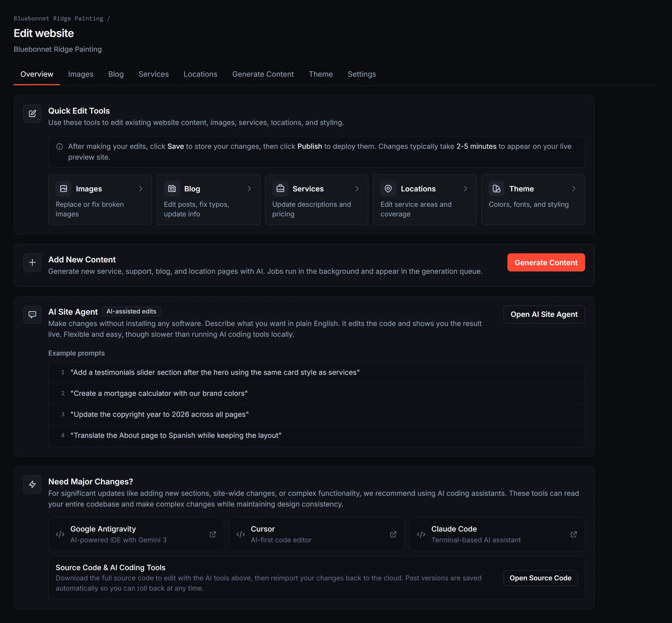Open the Generate Content tab
Image resolution: width=672 pixels, height=623 pixels.
pos(263,74)
